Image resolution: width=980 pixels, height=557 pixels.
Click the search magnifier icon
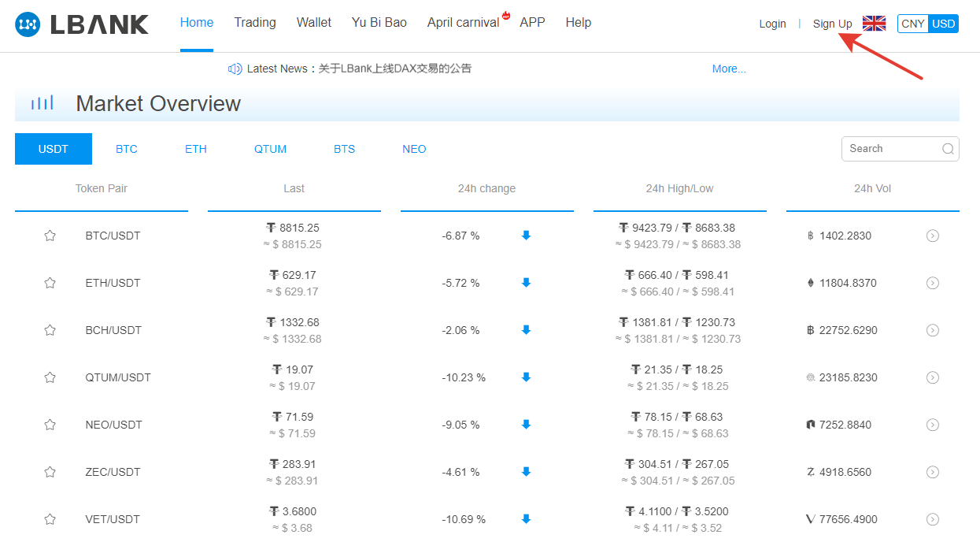(949, 149)
